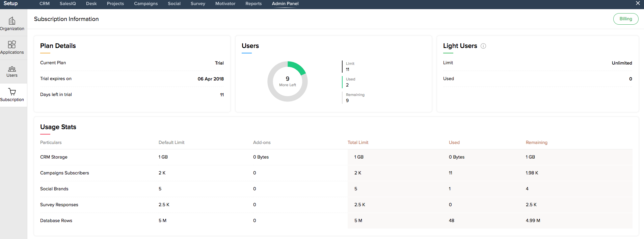Click the 'Current Plan' label
Viewport: 644px width, 239px height.
point(53,63)
